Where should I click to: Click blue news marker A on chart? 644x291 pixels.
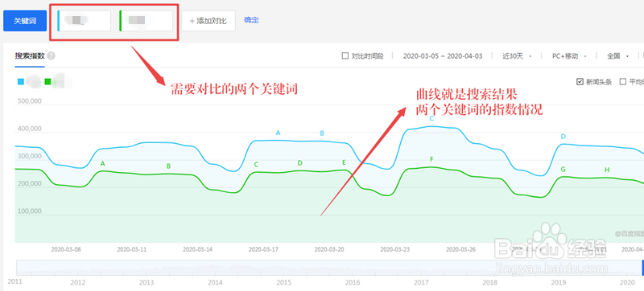278,133
